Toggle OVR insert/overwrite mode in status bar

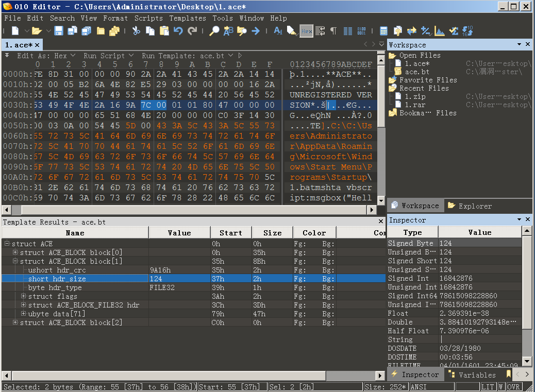[x=513, y=387]
